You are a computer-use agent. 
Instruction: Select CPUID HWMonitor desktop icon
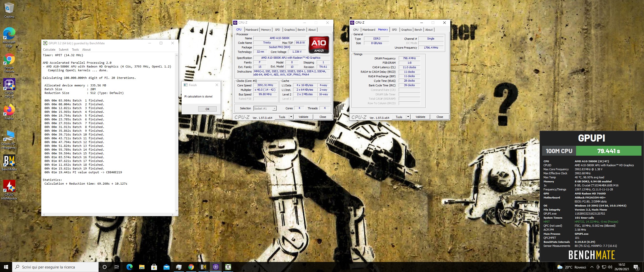(x=9, y=190)
